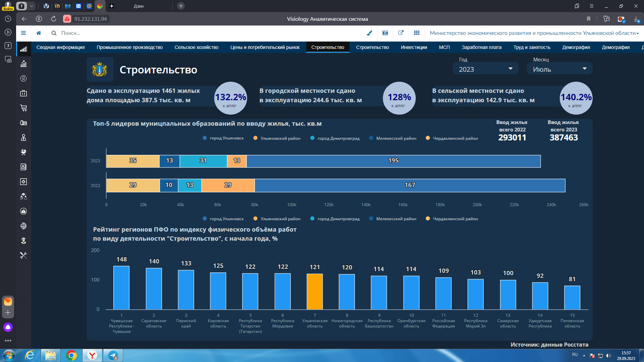The image size is (644, 362).
Task: Open the Министерство экономического развития dropdown
Action: pos(534,33)
